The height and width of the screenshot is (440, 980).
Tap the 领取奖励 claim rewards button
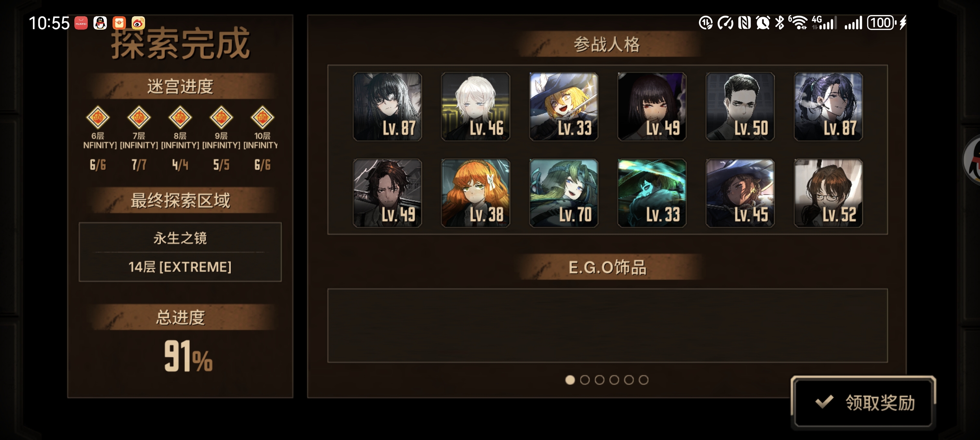click(863, 402)
